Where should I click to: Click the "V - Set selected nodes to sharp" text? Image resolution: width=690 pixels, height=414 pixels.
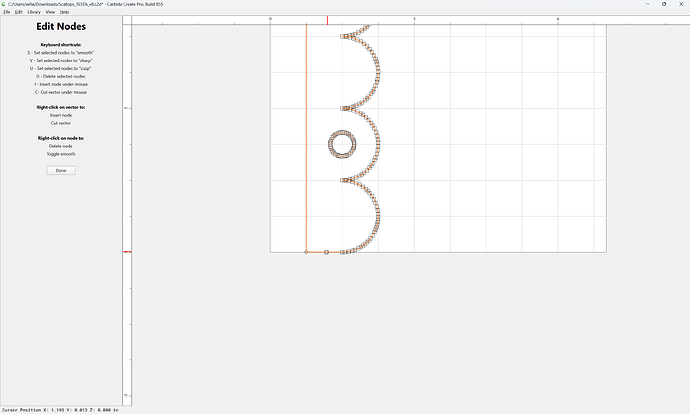(x=61, y=61)
